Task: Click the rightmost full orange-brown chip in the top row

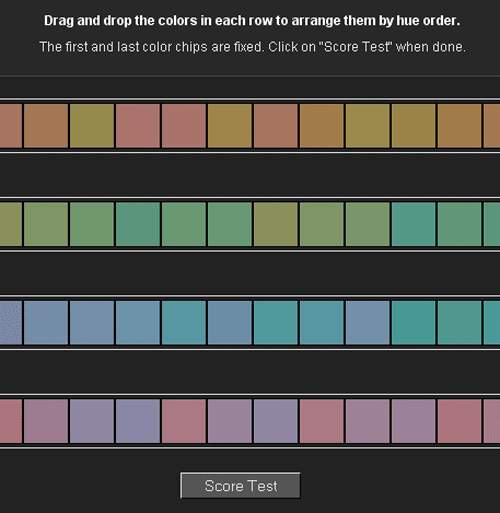Action: tap(460, 126)
